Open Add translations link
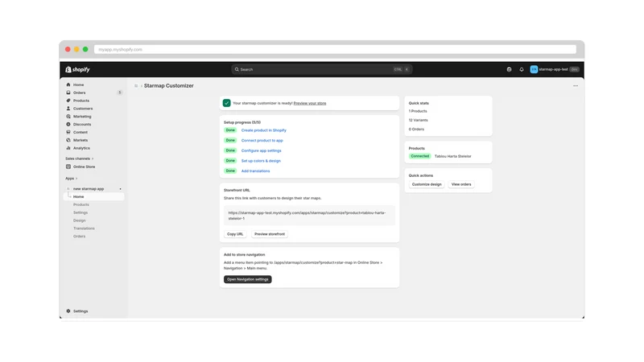The height and width of the screenshot is (362, 644). [255, 171]
